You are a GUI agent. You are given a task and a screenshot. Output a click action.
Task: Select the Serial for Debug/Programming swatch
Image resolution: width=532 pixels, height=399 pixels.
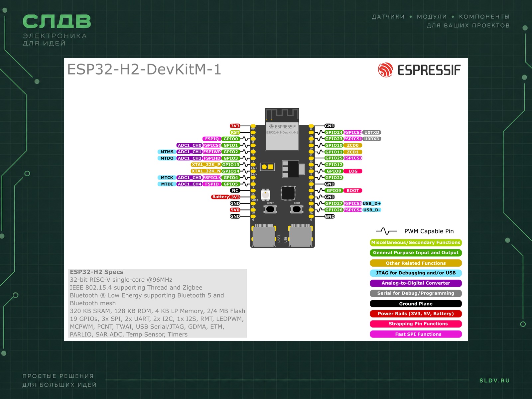[416, 293]
